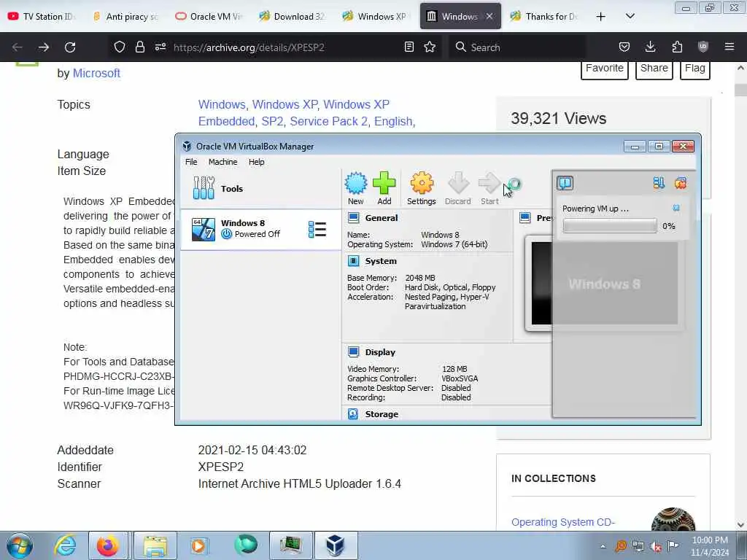Switch to the Anti piracy browser tab
The width and height of the screenshot is (747, 560).
click(x=126, y=16)
